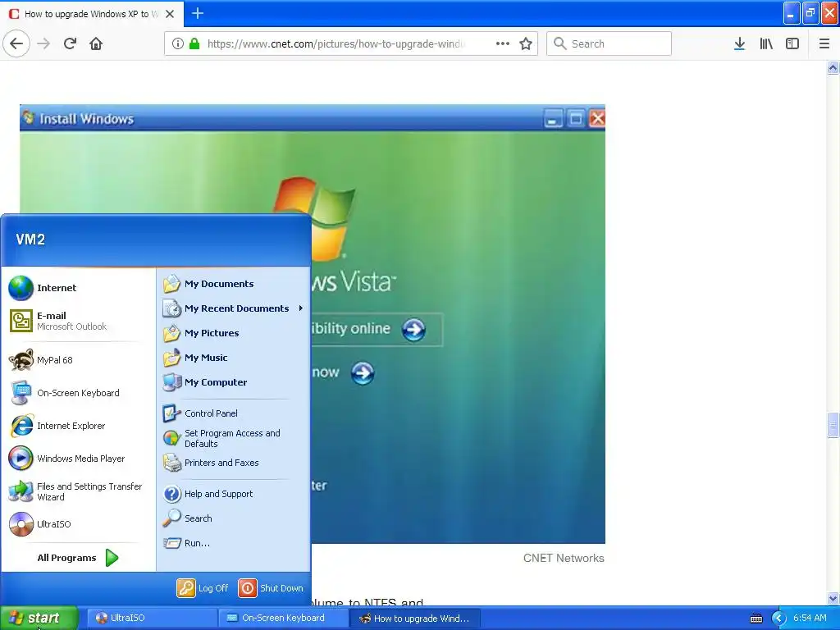840x630 pixels.
Task: Click the forward navigation arrow
Action: point(44,43)
